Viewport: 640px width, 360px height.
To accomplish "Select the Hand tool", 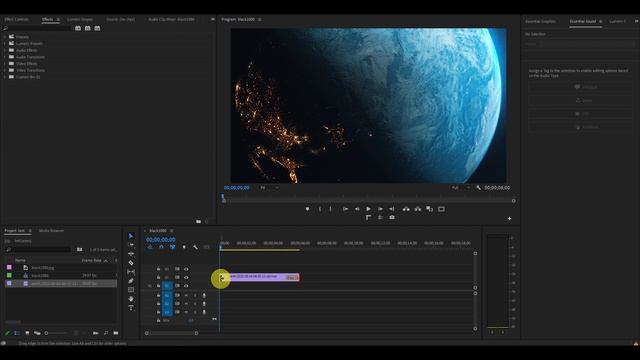I will pyautogui.click(x=131, y=299).
